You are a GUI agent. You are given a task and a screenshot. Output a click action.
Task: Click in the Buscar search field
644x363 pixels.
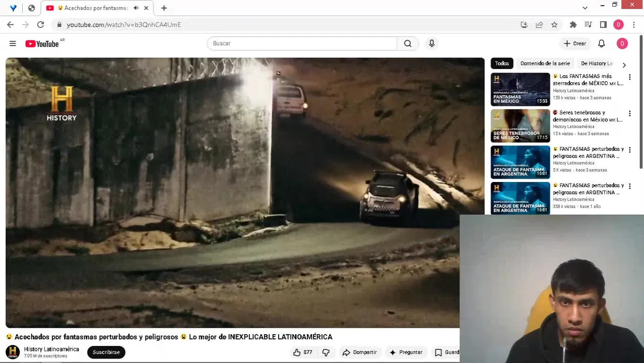[x=302, y=43]
